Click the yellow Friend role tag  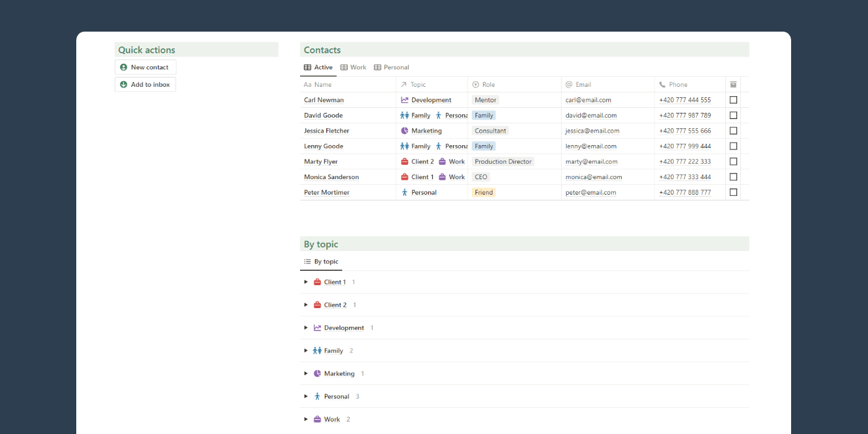tap(484, 192)
